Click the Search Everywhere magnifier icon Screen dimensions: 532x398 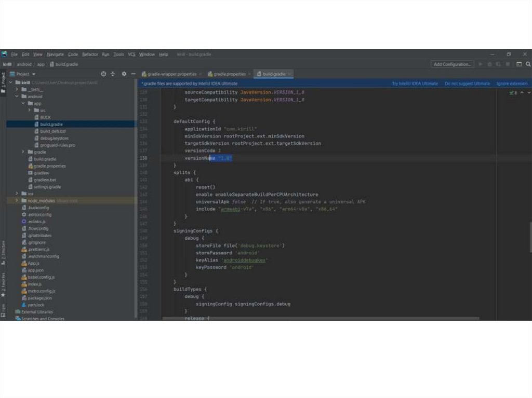(528, 64)
